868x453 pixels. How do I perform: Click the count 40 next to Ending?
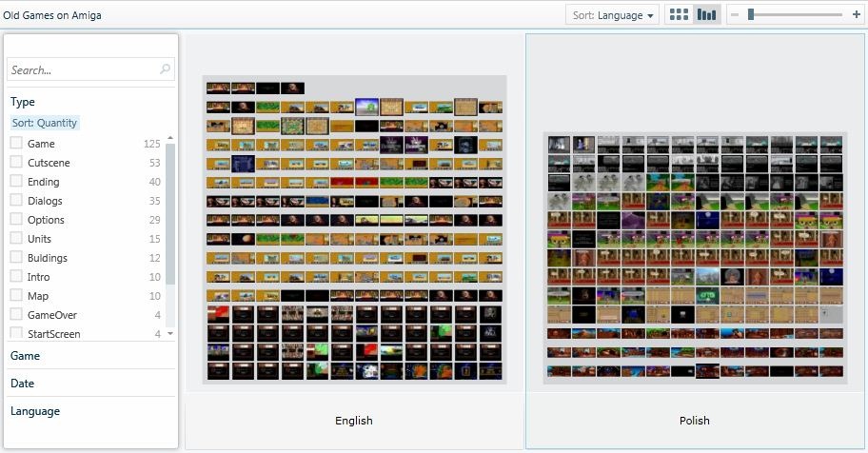[x=154, y=182]
